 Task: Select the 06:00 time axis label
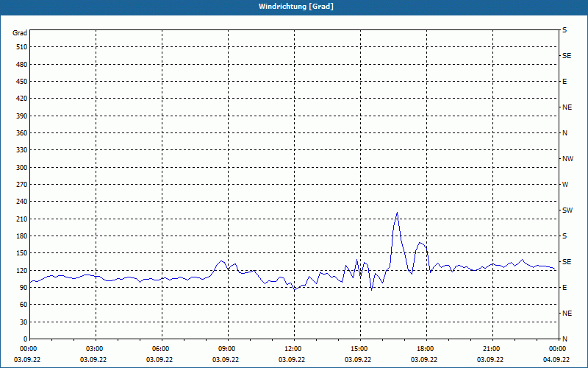[162, 349]
